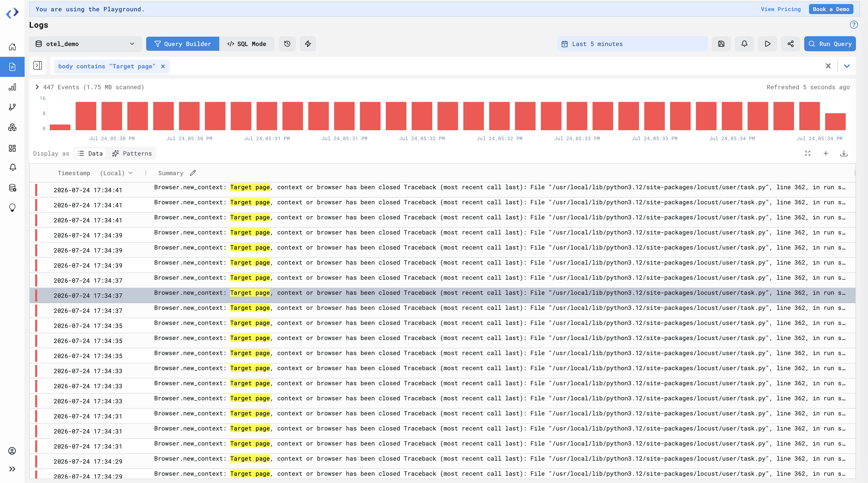
Task: Open the Last 5 minutes time picker
Action: click(632, 44)
